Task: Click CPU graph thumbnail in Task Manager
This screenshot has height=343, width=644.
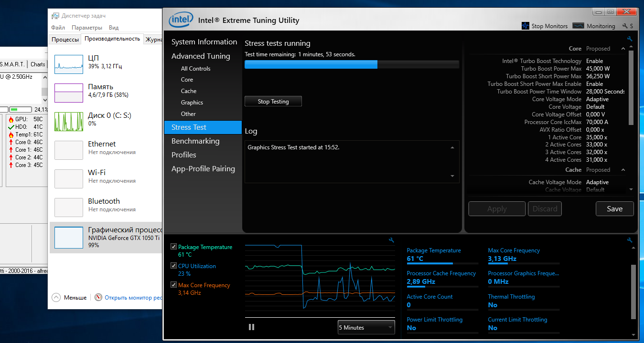Action: (69, 64)
